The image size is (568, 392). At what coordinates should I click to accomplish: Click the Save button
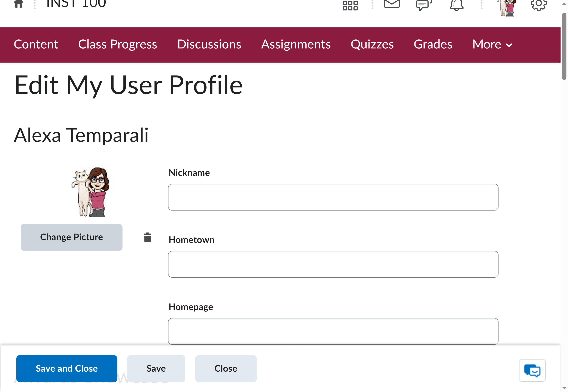coord(156,368)
